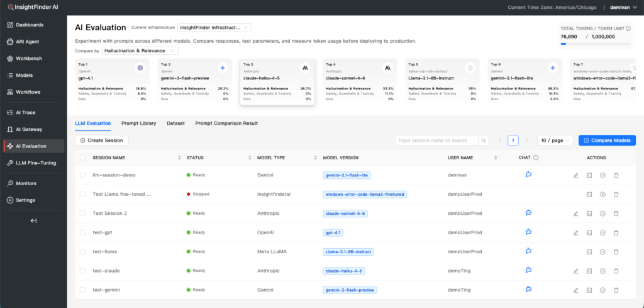This screenshot has height=308, width=644.
Task: Open ARI Agent in the sidebar
Action: click(x=33, y=42)
